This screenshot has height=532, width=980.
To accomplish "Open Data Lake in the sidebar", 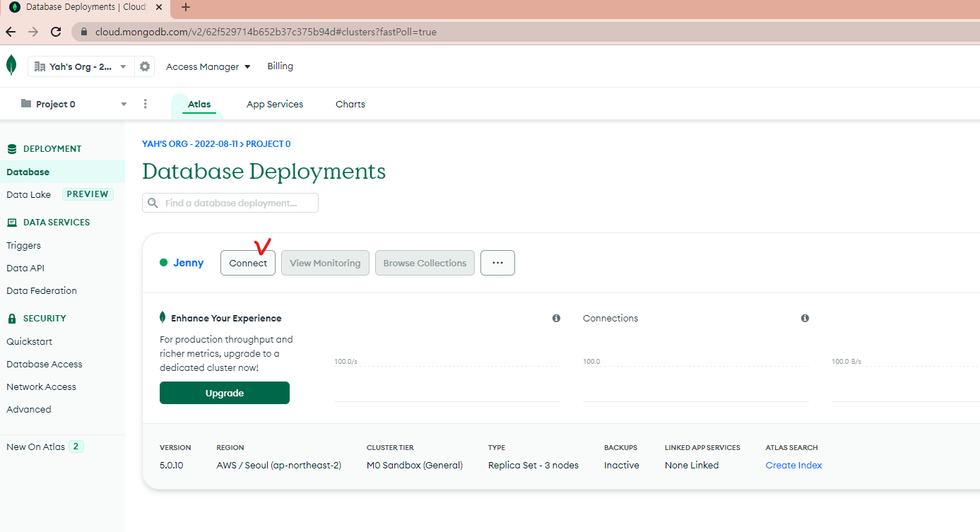I will pyautogui.click(x=29, y=194).
